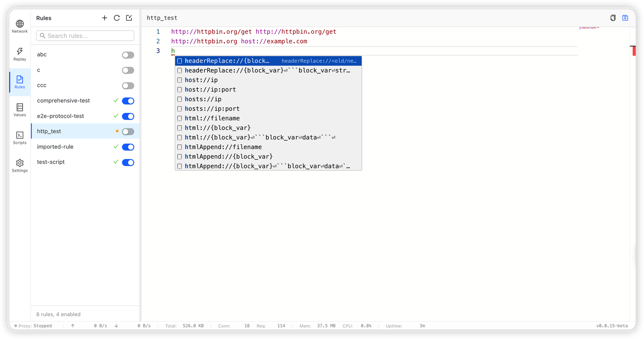Click host://example.com text on line 2
This screenshot has width=644, height=339.
274,41
